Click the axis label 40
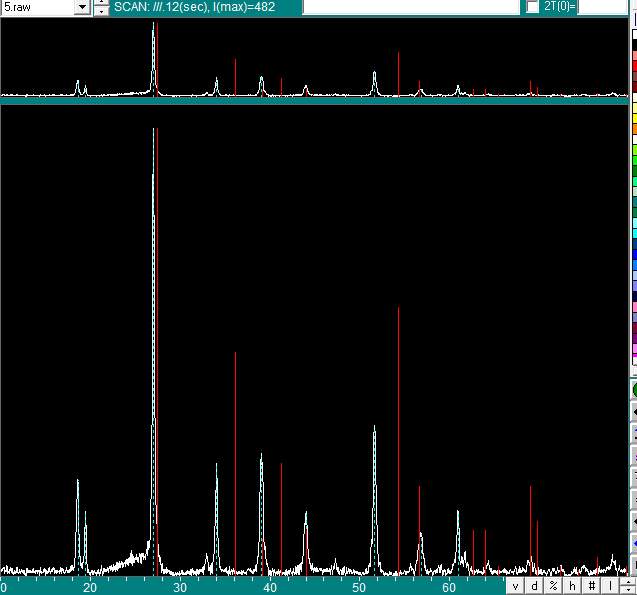The image size is (637, 595). coord(270,587)
